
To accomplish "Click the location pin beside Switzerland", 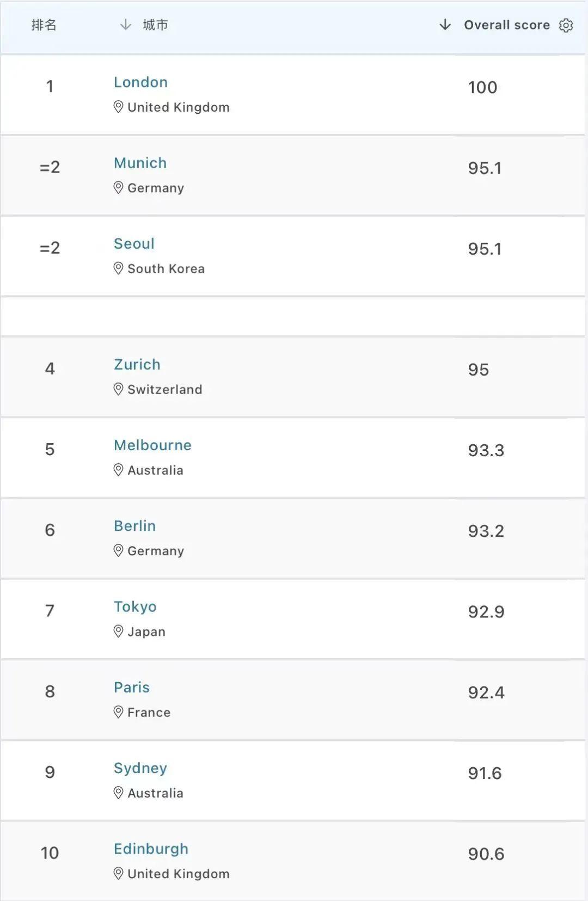I will 118,389.
